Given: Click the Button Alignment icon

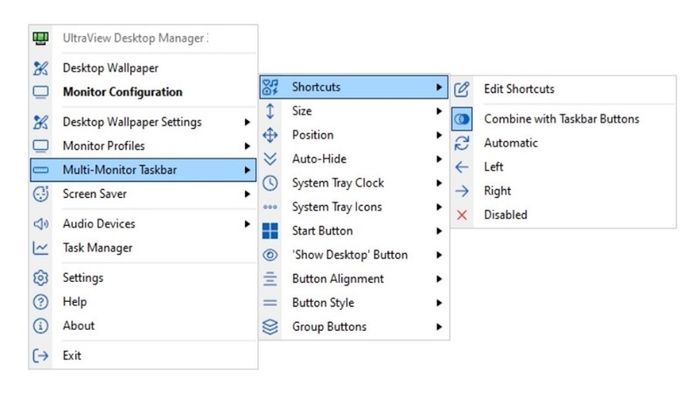Looking at the screenshot, I should [x=270, y=279].
